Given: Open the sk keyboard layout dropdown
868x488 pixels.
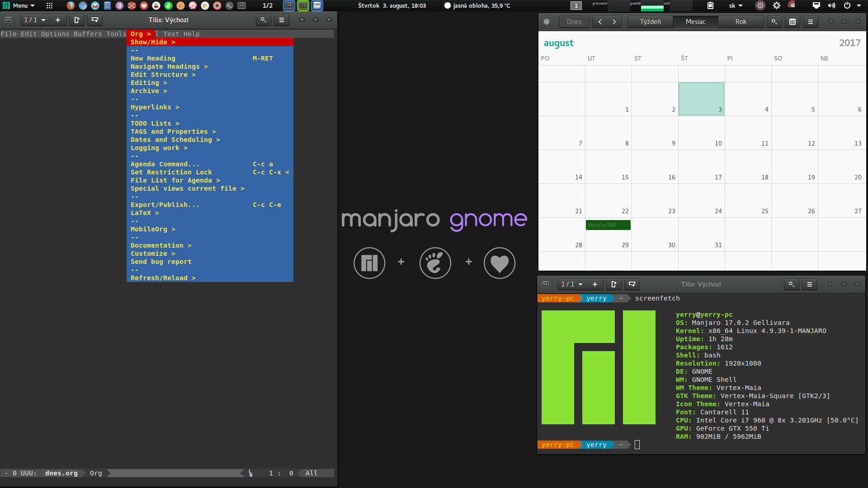Looking at the screenshot, I should pyautogui.click(x=736, y=6).
